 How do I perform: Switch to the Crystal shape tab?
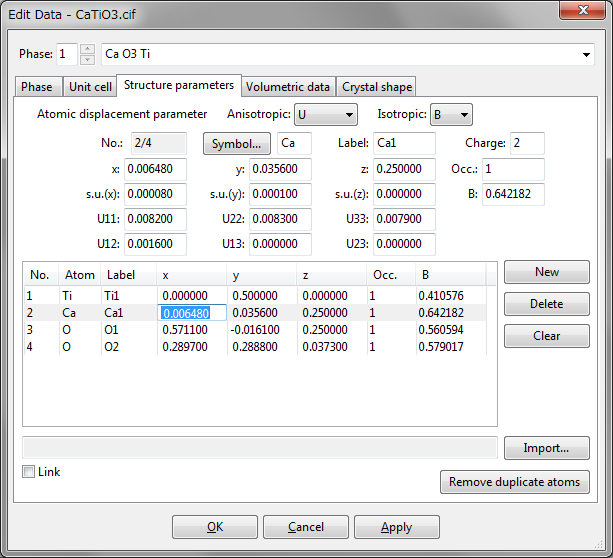point(376,87)
